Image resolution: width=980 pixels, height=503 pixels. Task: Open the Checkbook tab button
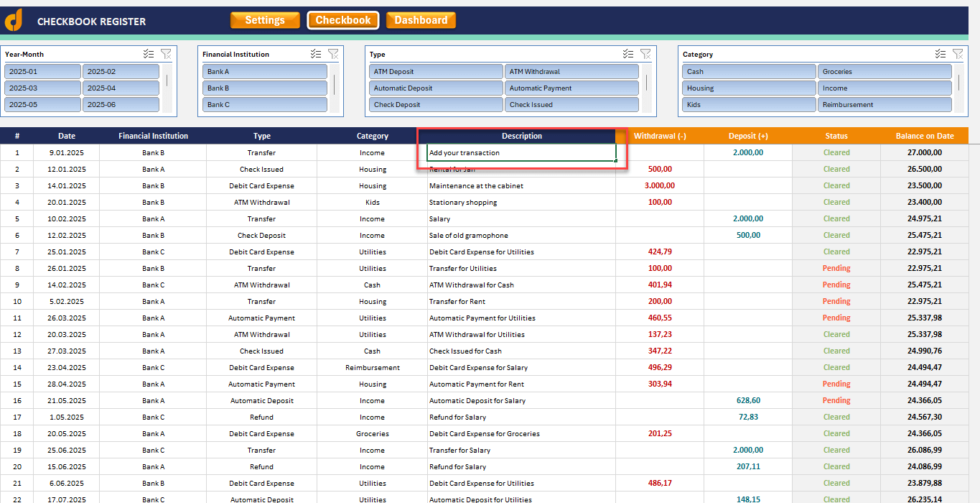343,20
